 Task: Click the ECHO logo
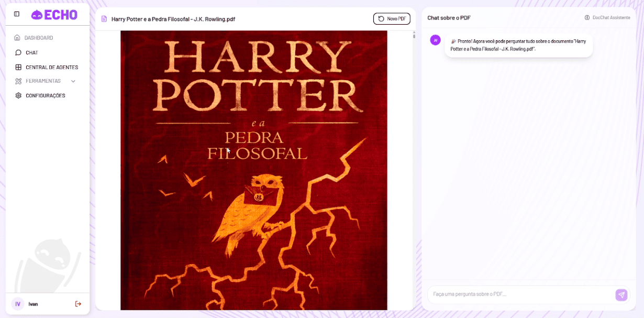54,15
